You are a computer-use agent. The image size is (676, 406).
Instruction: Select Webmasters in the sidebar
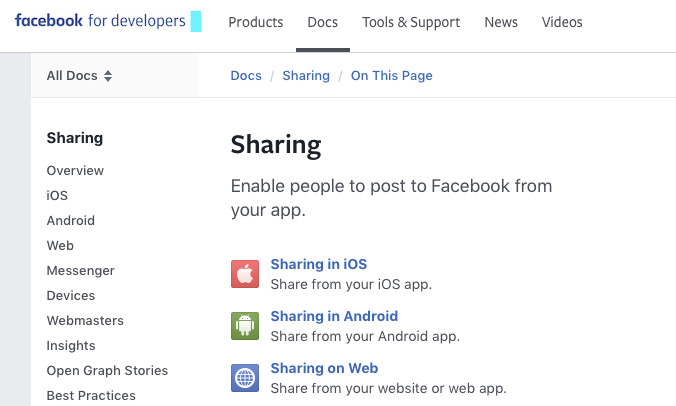tap(85, 320)
